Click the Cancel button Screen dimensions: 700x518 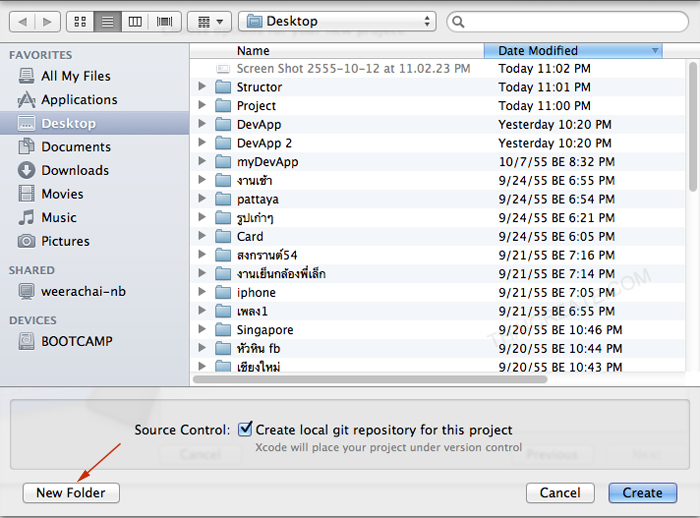click(560, 493)
